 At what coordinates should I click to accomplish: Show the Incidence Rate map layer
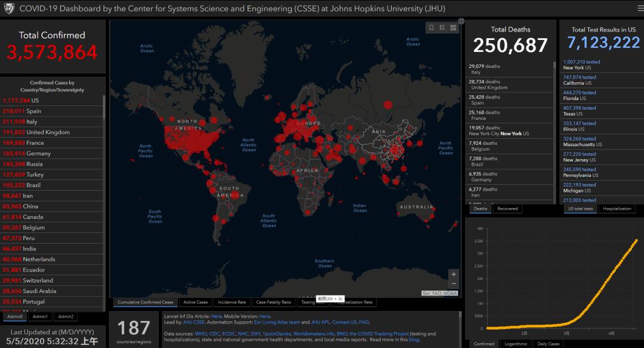231,302
